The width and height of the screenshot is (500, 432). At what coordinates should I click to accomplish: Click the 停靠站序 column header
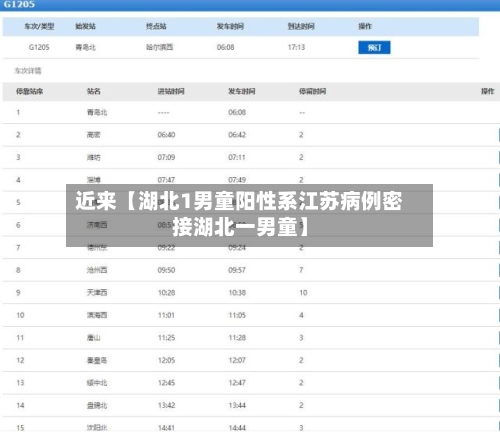tap(30, 91)
